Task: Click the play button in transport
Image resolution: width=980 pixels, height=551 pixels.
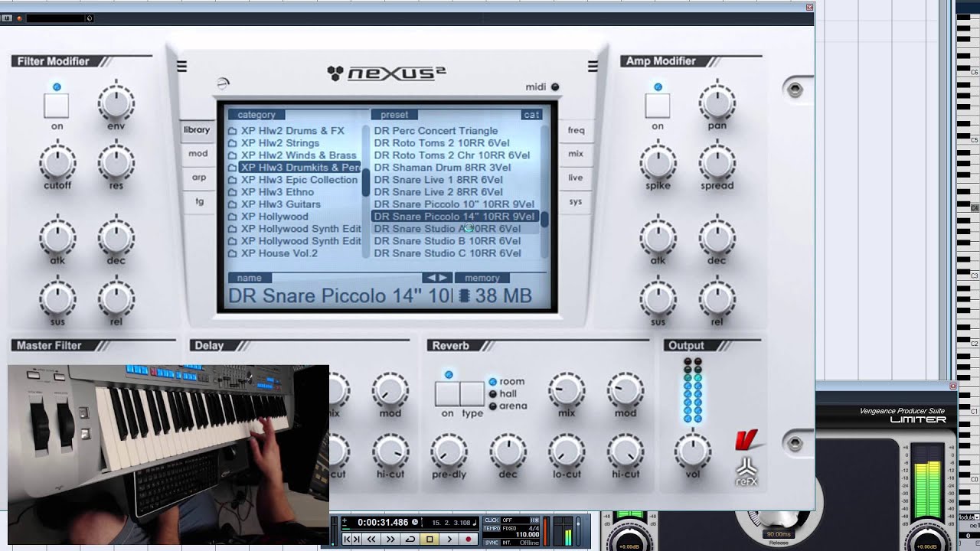Action: 449,539
